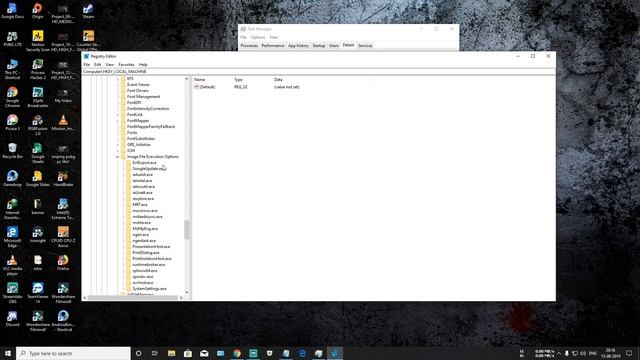Open the Registry Editor View menu
640x360 pixels.
click(x=110, y=64)
